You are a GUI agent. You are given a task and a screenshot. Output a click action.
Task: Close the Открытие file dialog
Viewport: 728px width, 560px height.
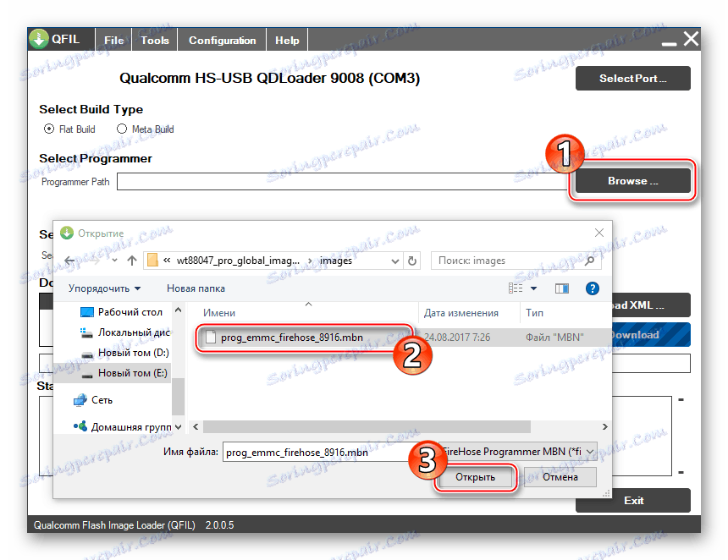click(x=599, y=233)
